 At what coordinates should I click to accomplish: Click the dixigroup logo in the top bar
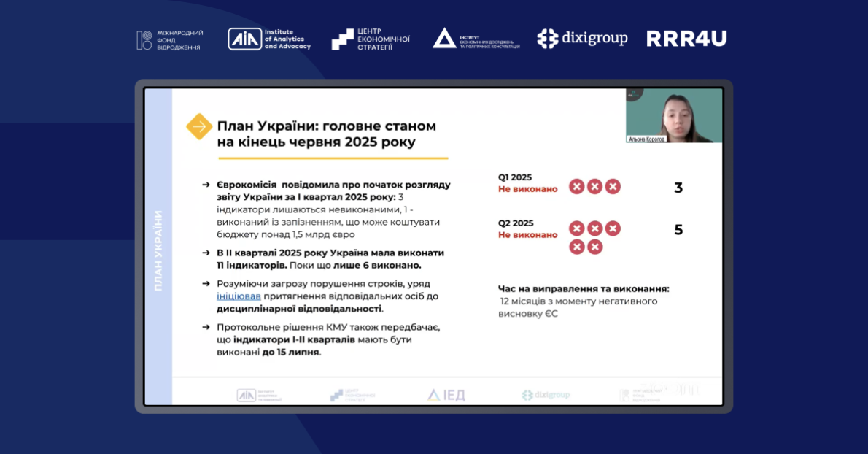tap(582, 39)
